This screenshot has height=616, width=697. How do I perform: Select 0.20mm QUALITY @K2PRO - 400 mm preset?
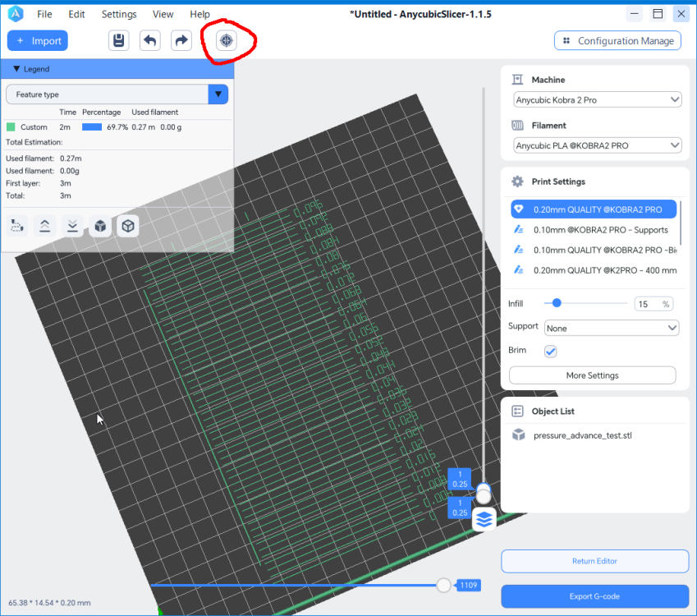pos(594,269)
